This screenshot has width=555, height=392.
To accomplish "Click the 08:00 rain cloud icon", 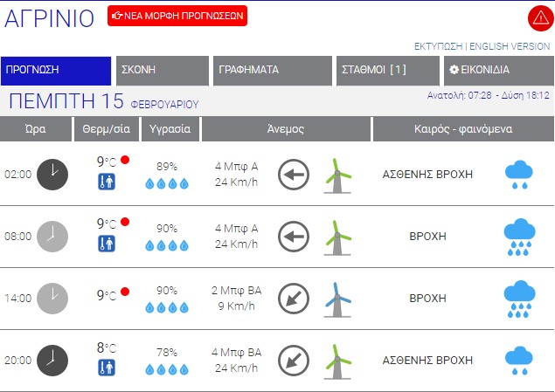I will click(x=519, y=236).
